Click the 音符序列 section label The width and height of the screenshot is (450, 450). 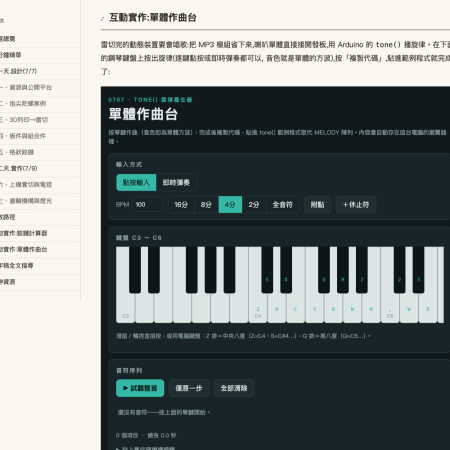click(x=129, y=370)
